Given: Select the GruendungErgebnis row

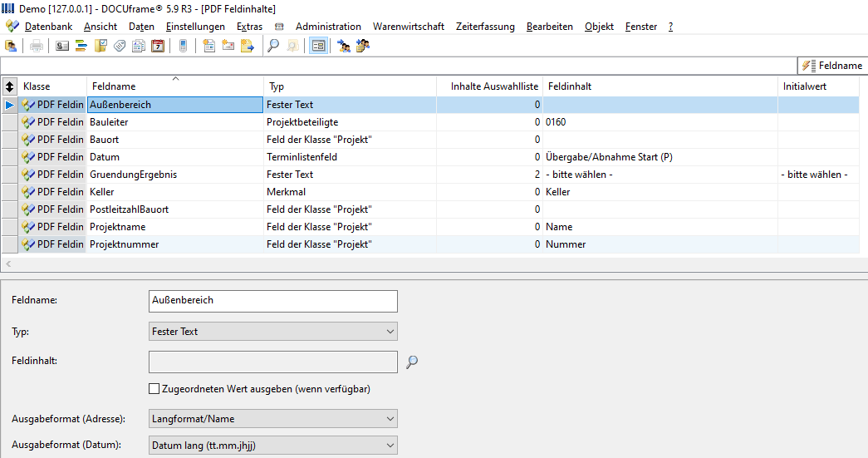Looking at the screenshot, I should [431, 175].
